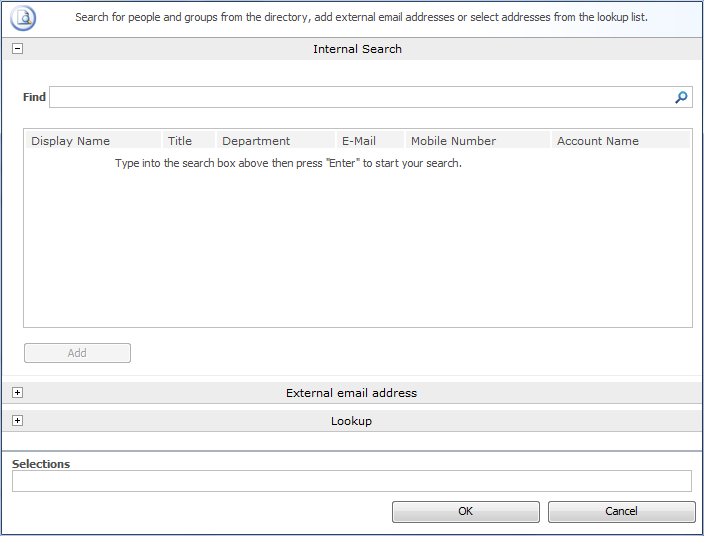This screenshot has height=536, width=704.
Task: Click the External email address header
Action: pyautogui.click(x=351, y=393)
